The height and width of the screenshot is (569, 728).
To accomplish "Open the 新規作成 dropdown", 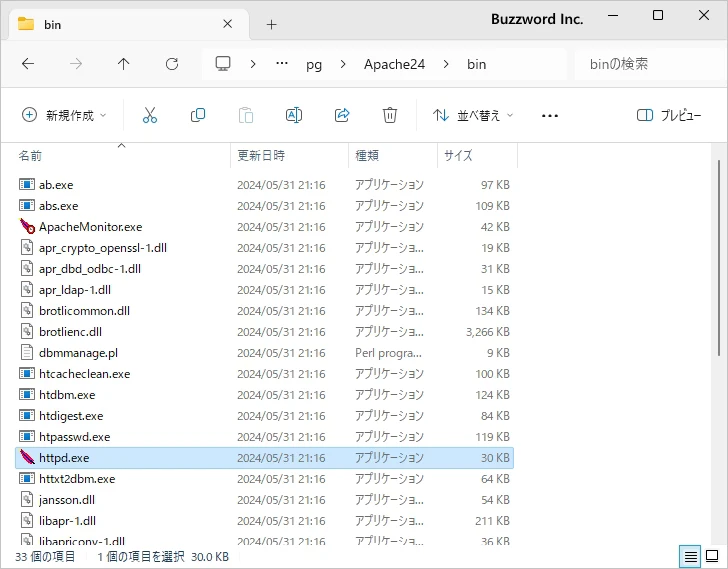I will pos(64,115).
